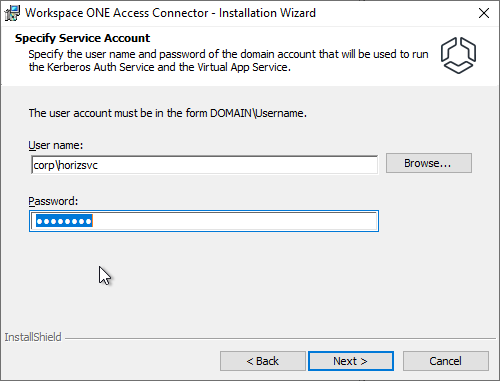500x381 pixels.
Task: Click the "Specify Service Account" heading
Action: [x=82, y=38]
